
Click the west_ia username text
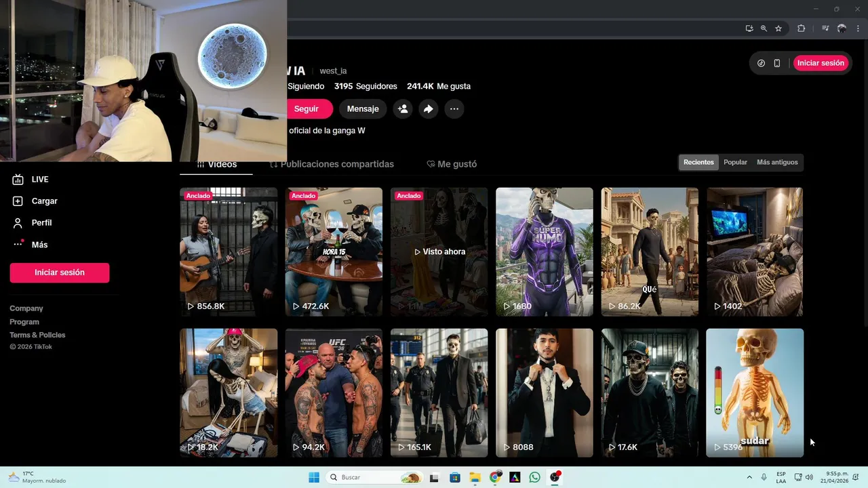(x=333, y=71)
